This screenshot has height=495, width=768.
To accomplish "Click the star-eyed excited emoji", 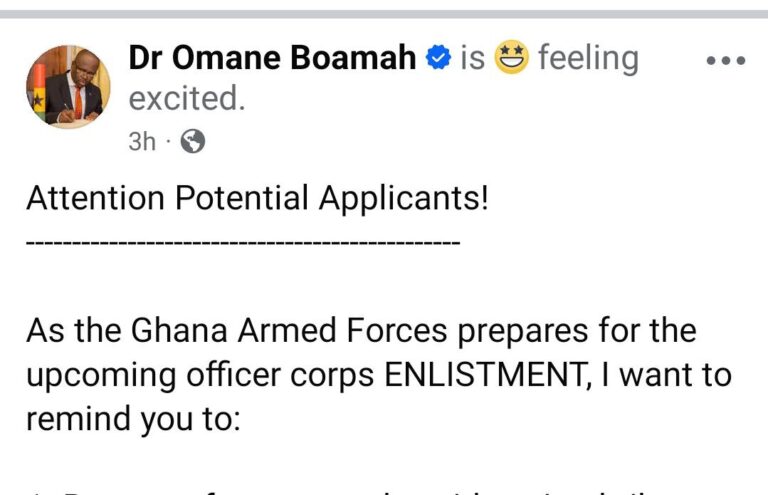I will click(x=511, y=59).
